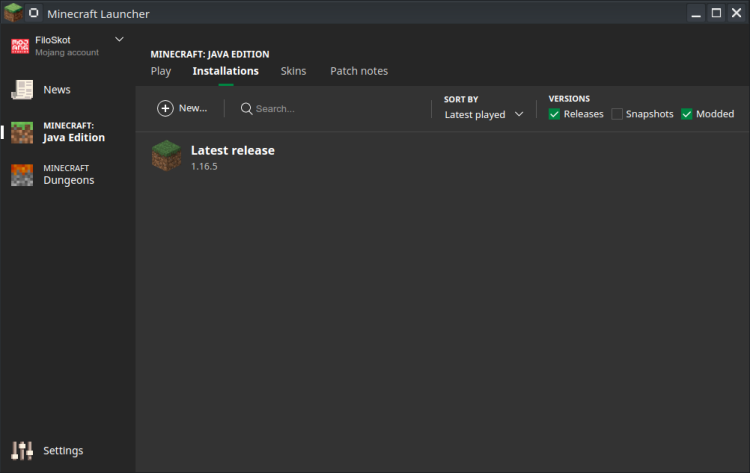750x473 pixels.
Task: Click the New... installation text
Action: tap(193, 109)
